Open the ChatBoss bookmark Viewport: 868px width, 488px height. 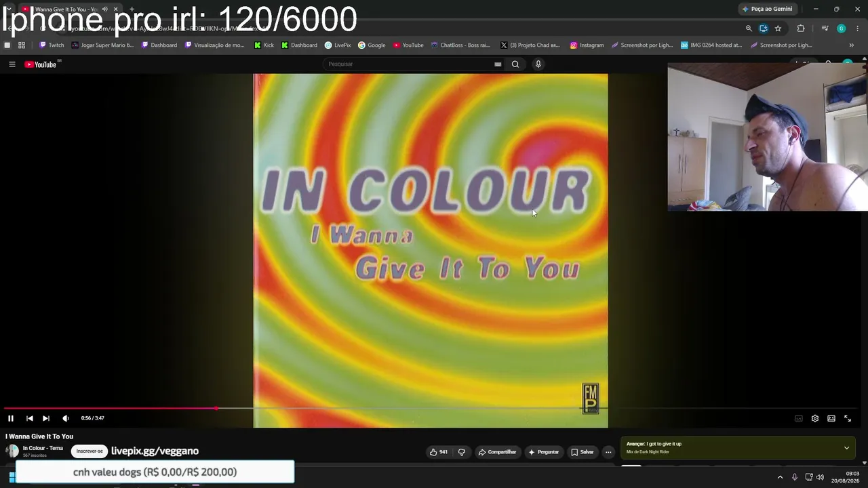pos(460,45)
